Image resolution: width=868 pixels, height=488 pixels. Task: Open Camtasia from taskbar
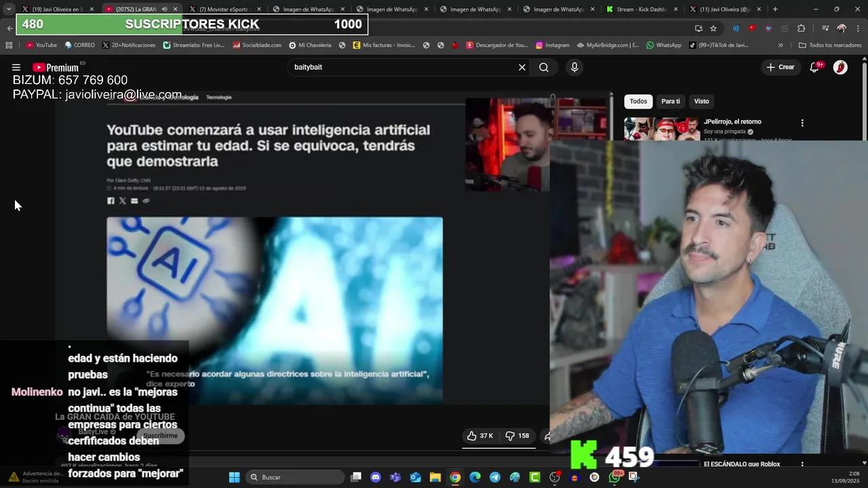pos(535,477)
